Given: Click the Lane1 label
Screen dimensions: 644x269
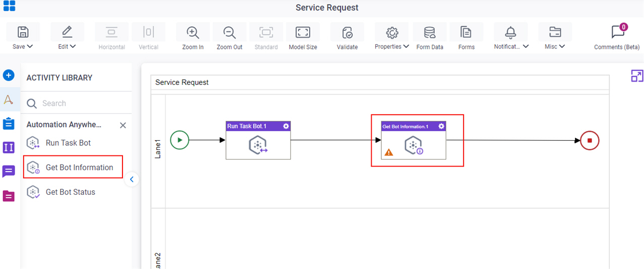Looking at the screenshot, I should (x=158, y=150).
